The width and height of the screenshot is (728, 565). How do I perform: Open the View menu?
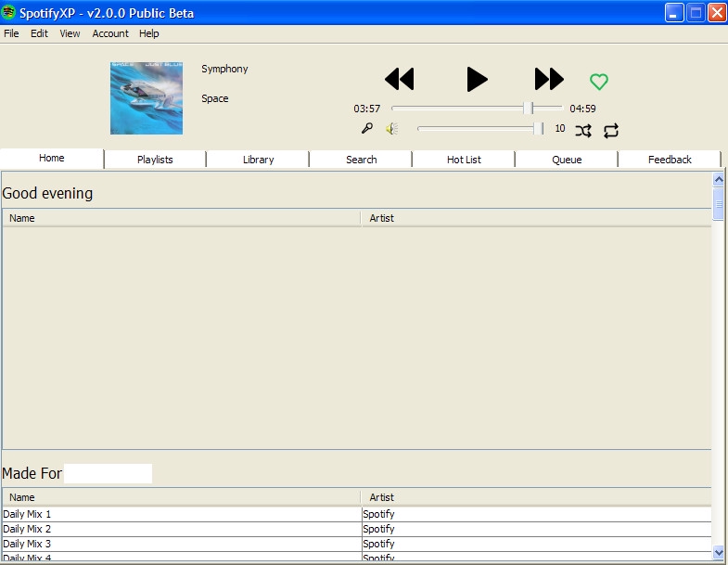[70, 33]
